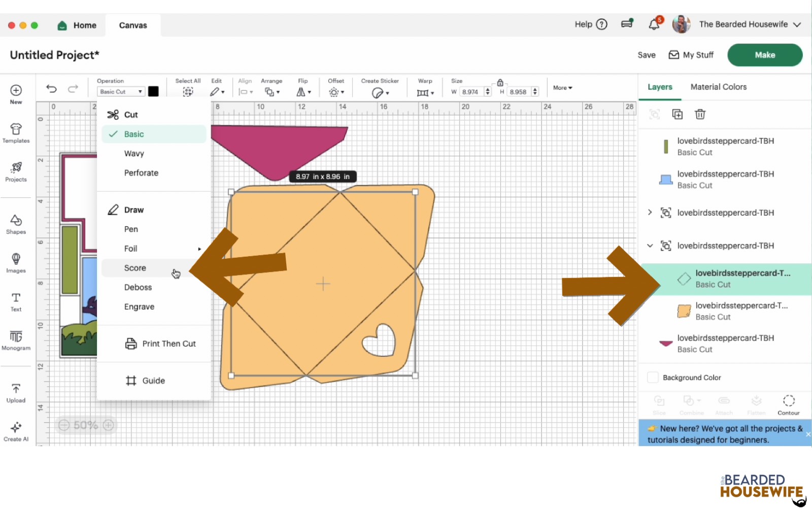Open the notifications bell
The image size is (812, 516).
coord(654,24)
